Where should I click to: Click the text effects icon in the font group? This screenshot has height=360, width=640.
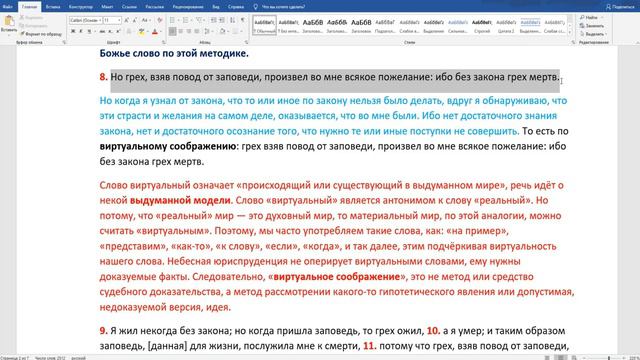click(x=129, y=31)
